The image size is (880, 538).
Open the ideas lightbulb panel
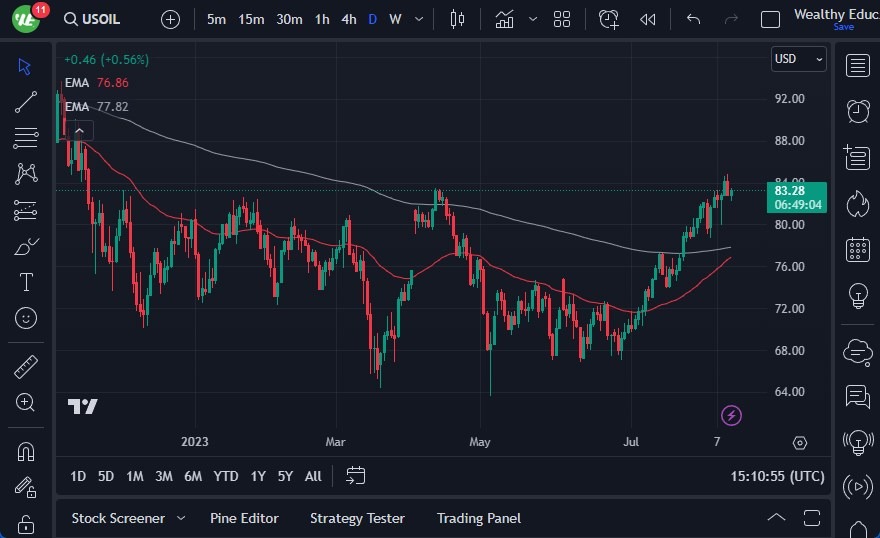pos(857,296)
